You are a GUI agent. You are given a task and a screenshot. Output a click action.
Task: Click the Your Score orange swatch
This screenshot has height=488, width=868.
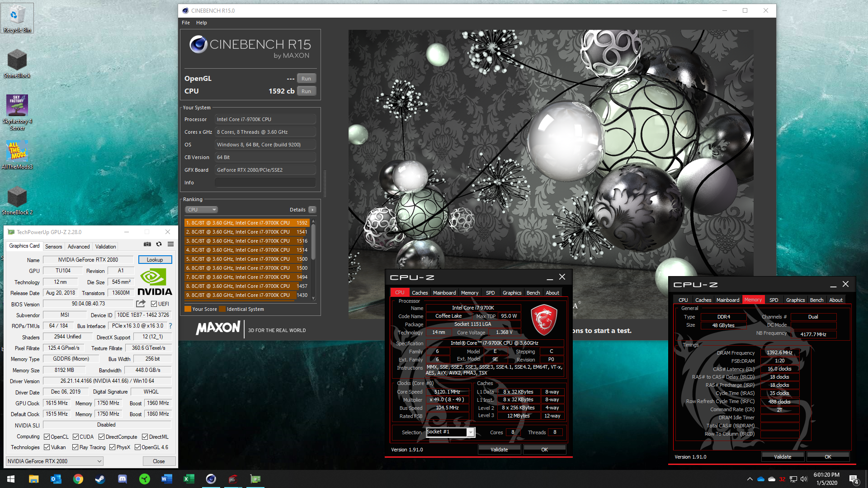click(x=188, y=309)
